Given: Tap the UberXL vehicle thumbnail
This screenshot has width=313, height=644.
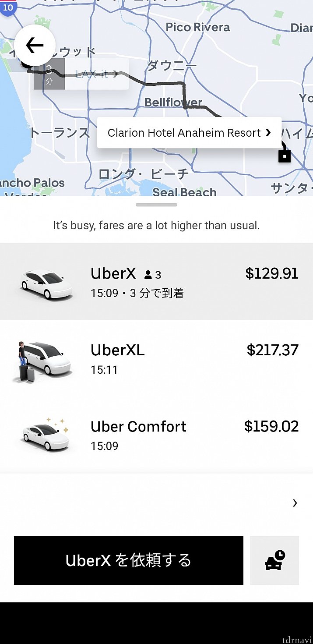Looking at the screenshot, I should [44, 359].
